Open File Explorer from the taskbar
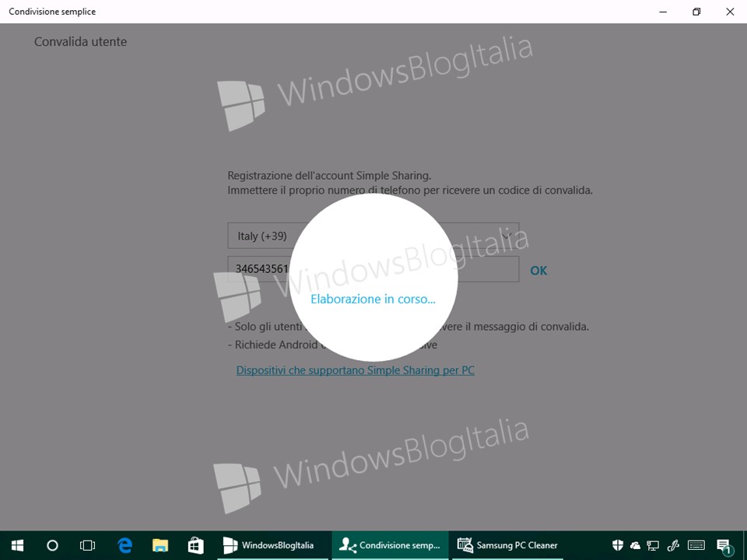This screenshot has height=560, width=747. [160, 545]
